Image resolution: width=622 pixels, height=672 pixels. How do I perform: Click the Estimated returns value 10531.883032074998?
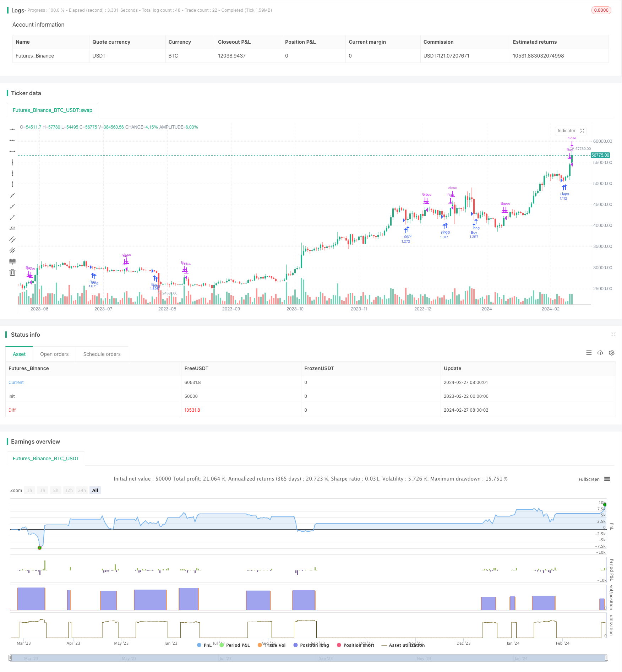538,56
